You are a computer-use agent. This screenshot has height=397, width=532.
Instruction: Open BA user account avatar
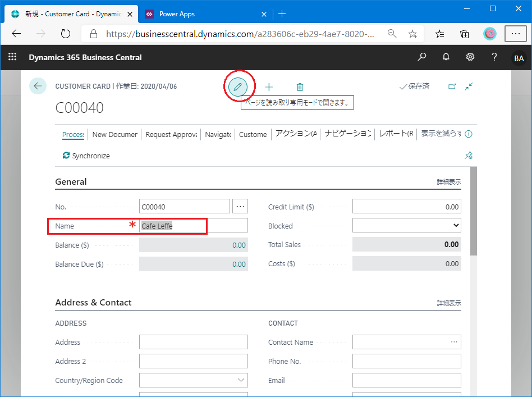coord(519,58)
